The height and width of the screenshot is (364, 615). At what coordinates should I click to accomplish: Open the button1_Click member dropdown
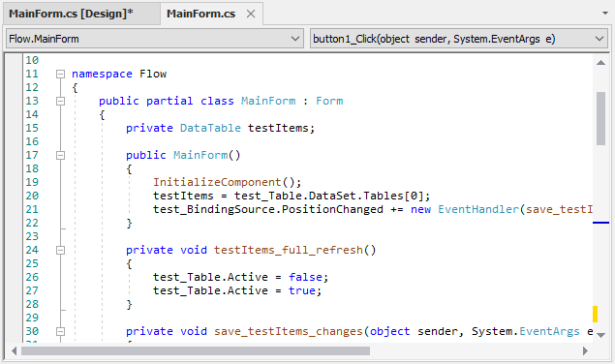459,39
